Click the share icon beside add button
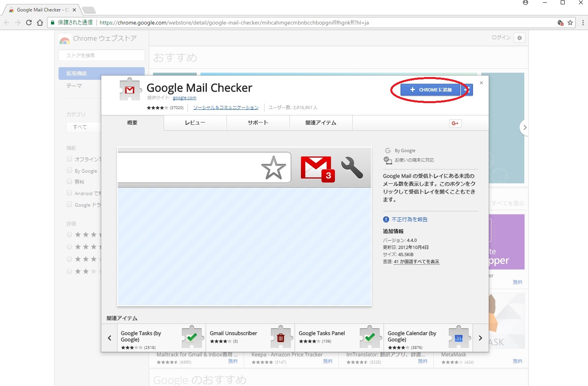588x386 pixels. 467,90
